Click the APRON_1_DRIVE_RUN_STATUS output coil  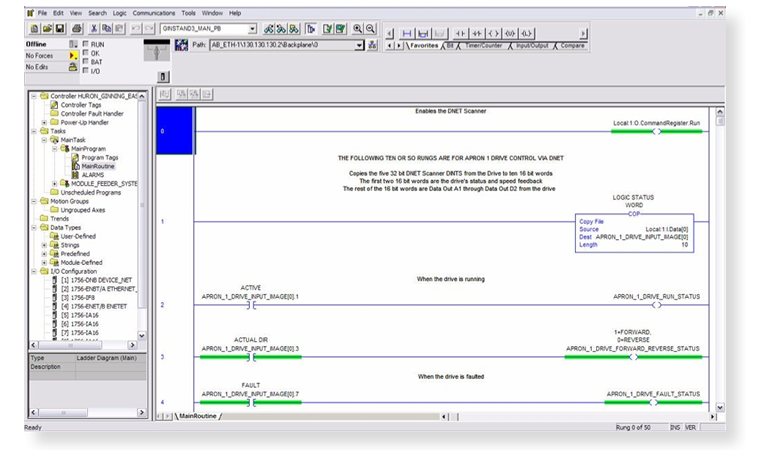click(656, 305)
